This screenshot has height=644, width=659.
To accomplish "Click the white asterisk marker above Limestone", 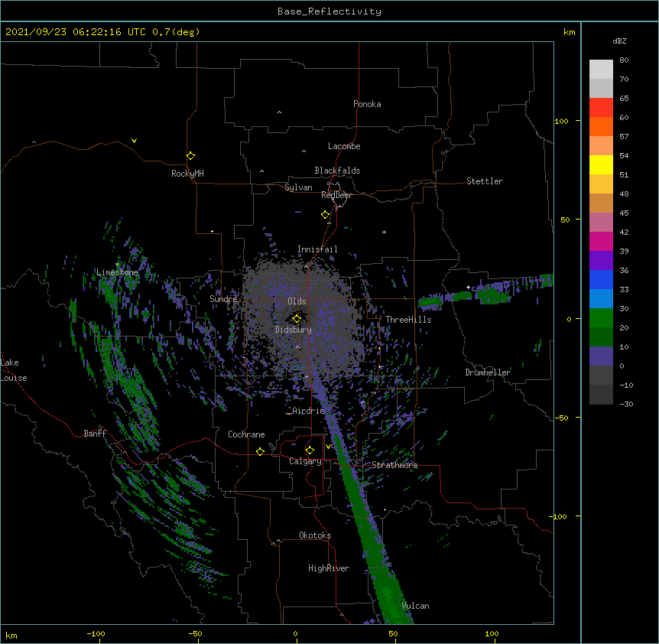I will coord(117,265).
